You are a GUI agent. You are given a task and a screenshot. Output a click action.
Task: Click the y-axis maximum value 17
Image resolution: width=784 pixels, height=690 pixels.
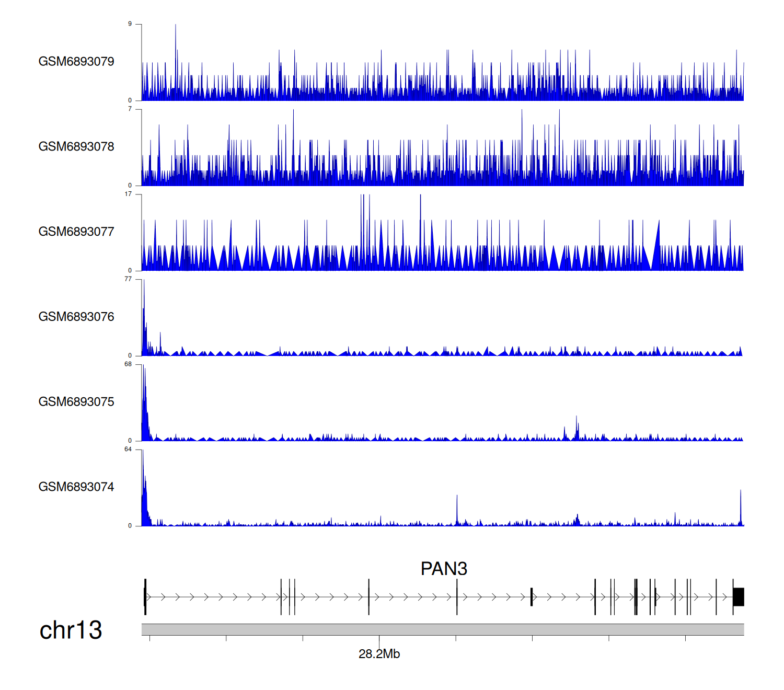point(128,194)
